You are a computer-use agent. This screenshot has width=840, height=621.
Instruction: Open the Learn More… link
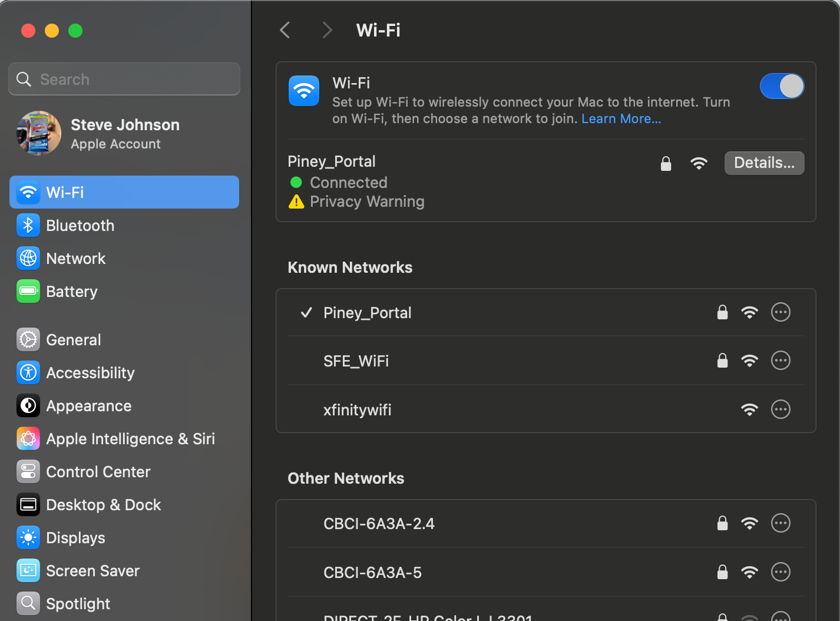(x=621, y=119)
